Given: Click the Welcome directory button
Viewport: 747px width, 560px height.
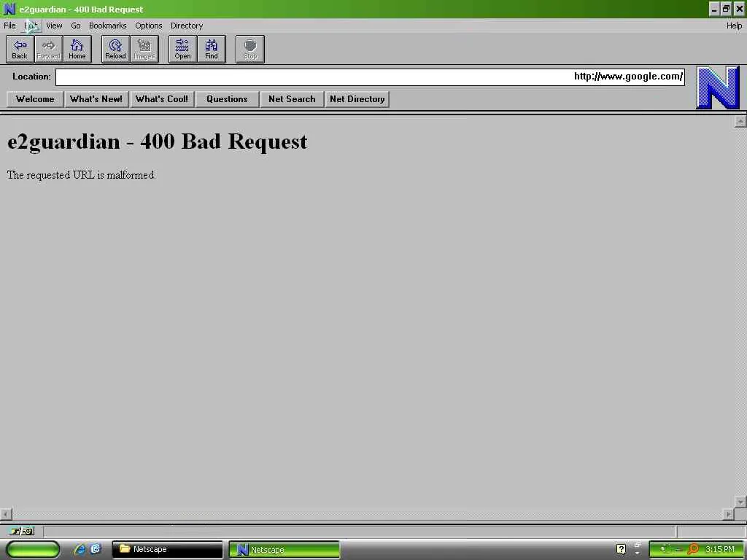Looking at the screenshot, I should (35, 99).
